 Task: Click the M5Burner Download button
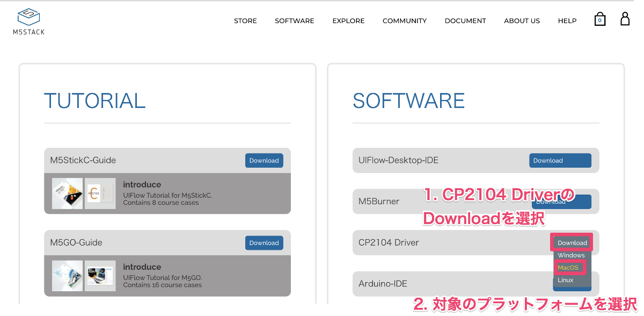[561, 202]
